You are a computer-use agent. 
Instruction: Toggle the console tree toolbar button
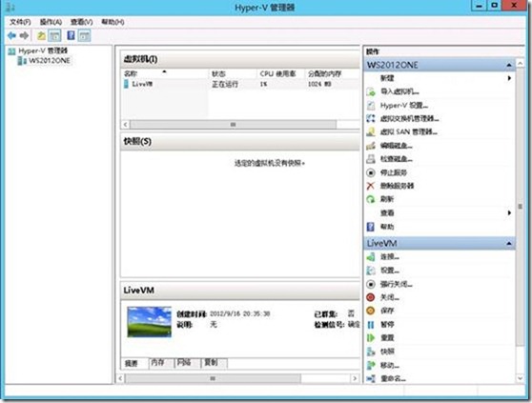[x=54, y=35]
